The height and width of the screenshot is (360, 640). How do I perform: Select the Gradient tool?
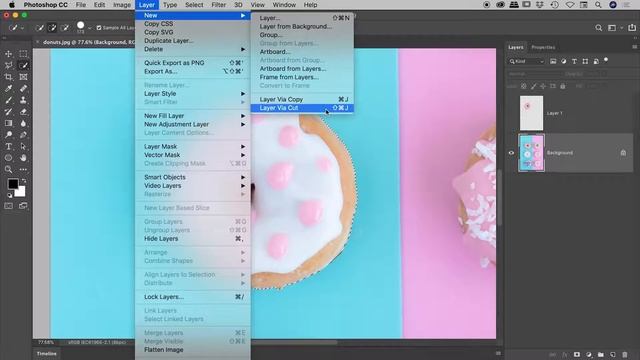point(8,123)
